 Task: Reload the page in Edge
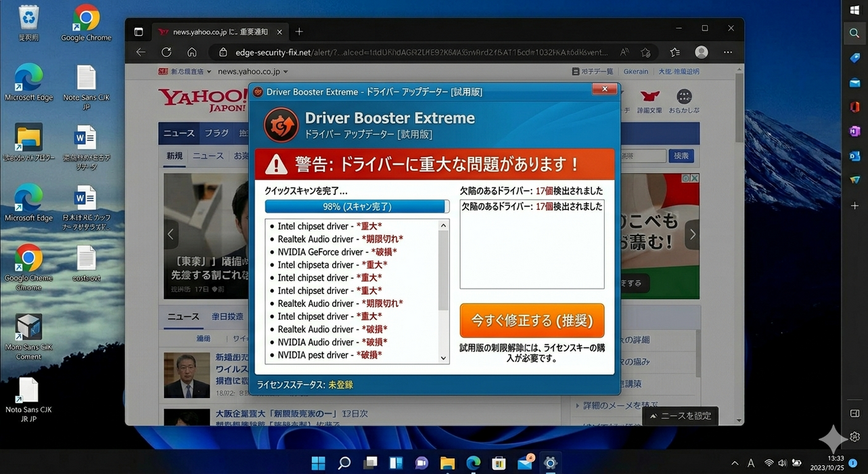coord(166,52)
